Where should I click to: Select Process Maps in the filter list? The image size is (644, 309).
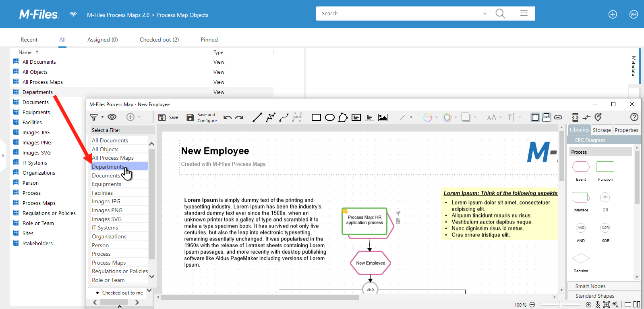pos(109,263)
